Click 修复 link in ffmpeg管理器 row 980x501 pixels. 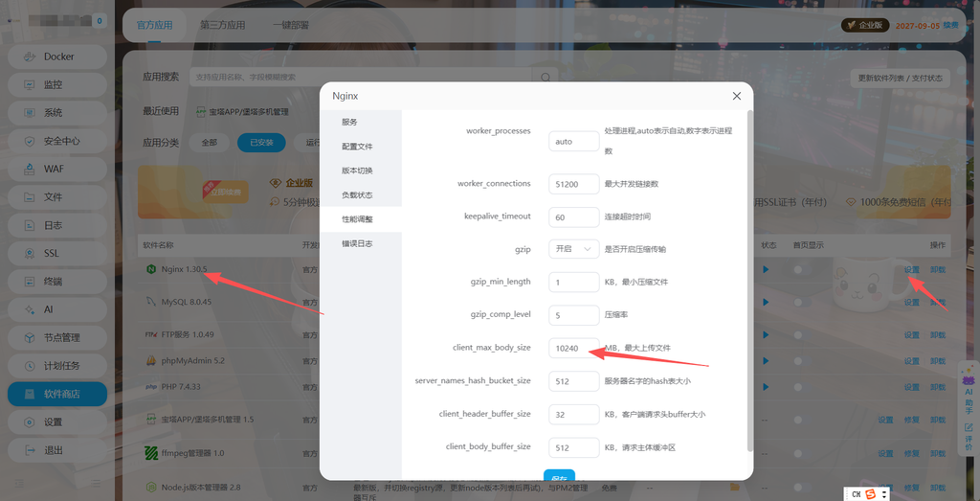912,453
